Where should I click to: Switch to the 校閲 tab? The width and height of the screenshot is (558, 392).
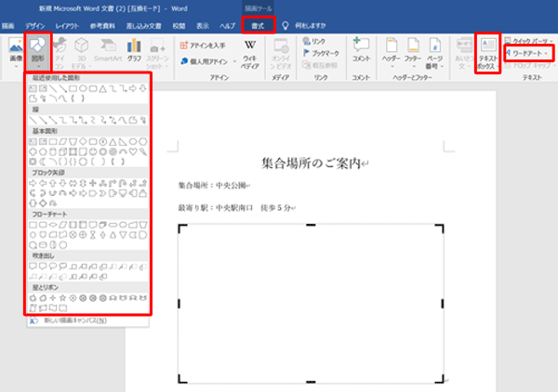click(179, 26)
